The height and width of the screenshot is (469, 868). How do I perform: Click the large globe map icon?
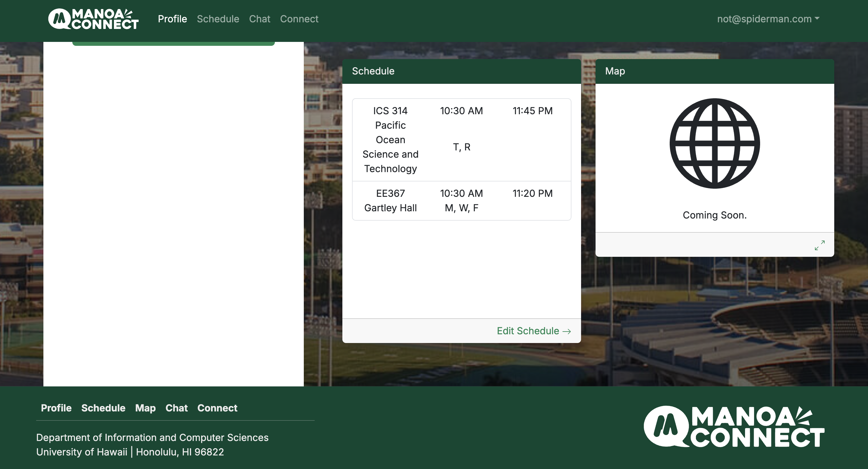[x=714, y=143]
